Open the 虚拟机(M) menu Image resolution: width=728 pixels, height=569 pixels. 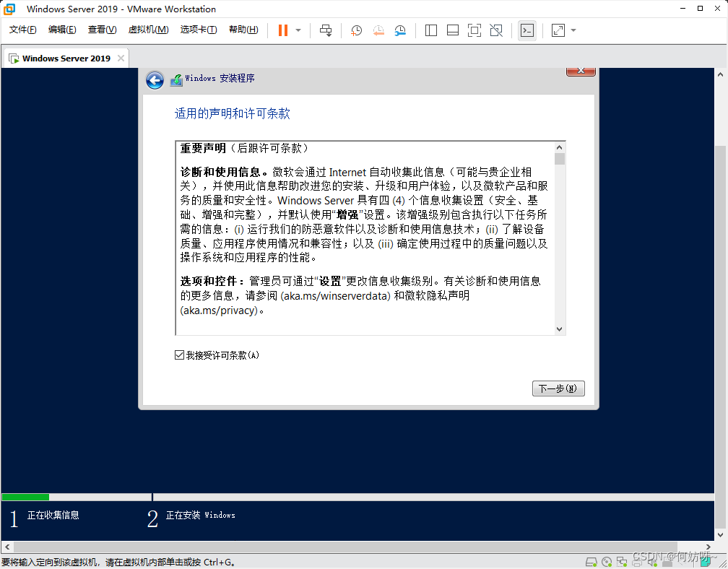(x=149, y=30)
